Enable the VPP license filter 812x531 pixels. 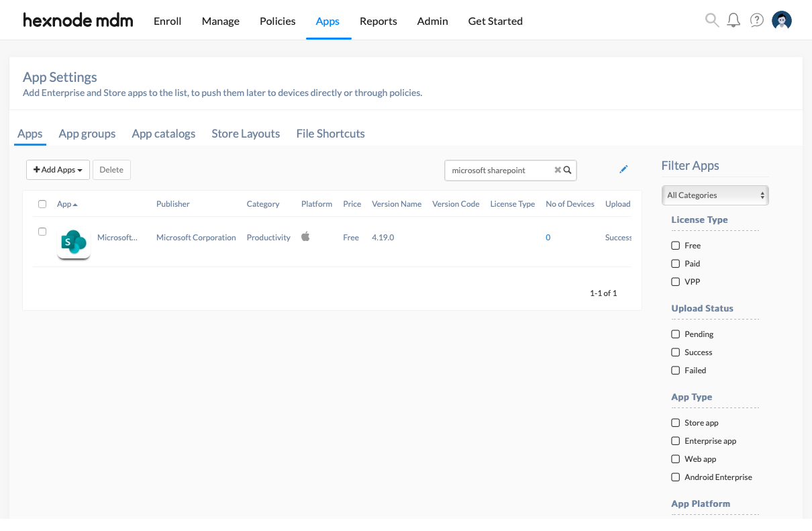(676, 282)
